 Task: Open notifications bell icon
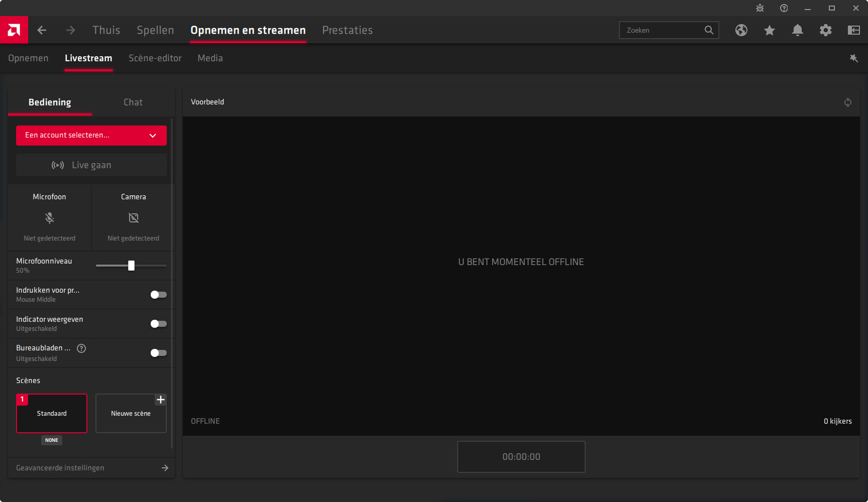click(797, 30)
